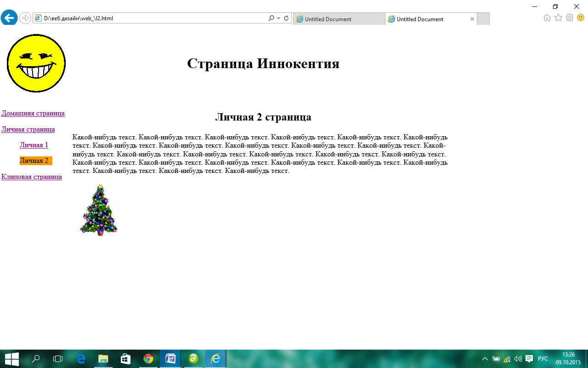Open the Домашняя страница link
The width and height of the screenshot is (588, 368).
tap(33, 113)
